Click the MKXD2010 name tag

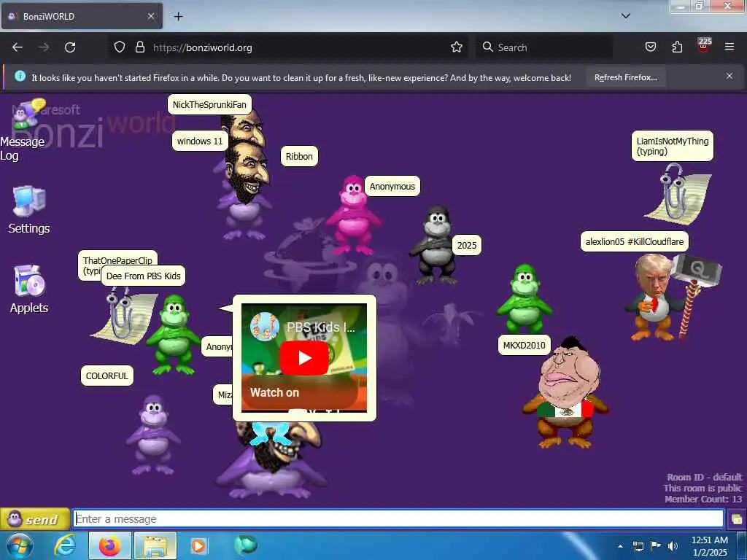(x=524, y=345)
